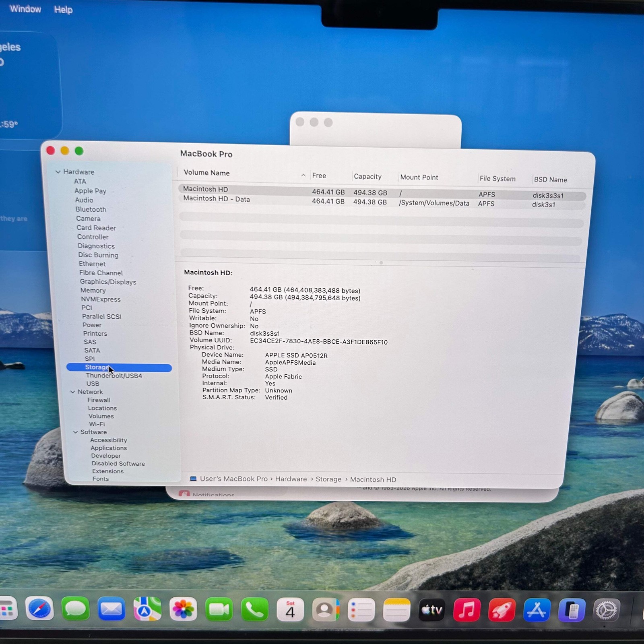The height and width of the screenshot is (644, 644).
Task: Open Notes app in the Dock
Action: 396,609
